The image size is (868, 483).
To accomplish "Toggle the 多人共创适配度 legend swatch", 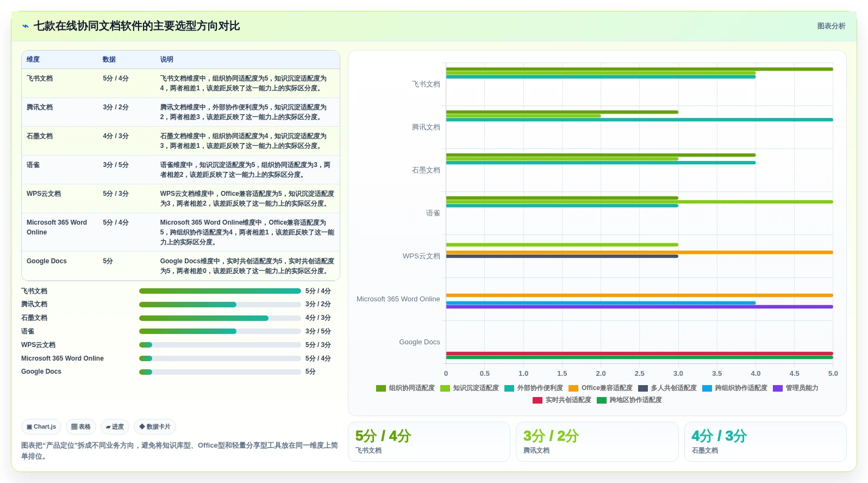I will tap(643, 388).
